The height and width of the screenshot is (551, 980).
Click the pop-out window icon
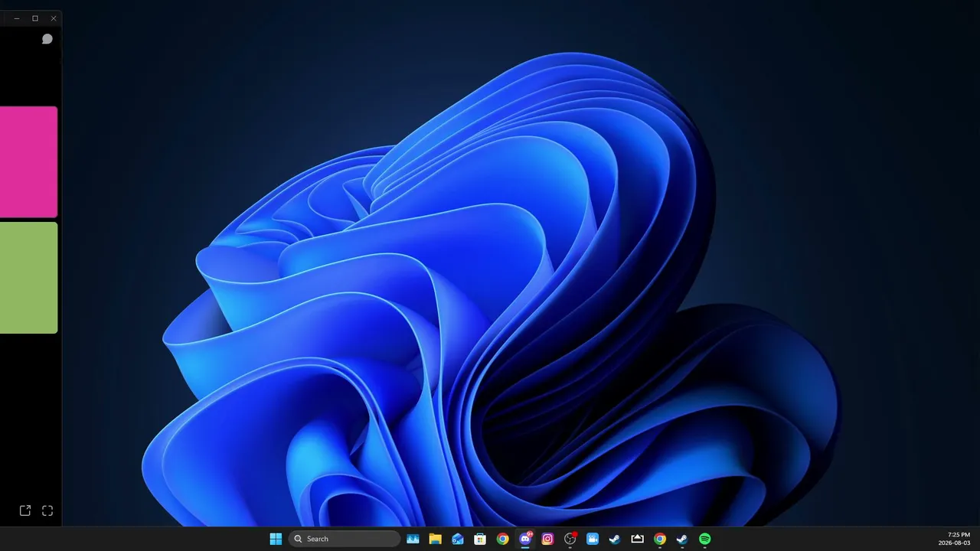[25, 510]
